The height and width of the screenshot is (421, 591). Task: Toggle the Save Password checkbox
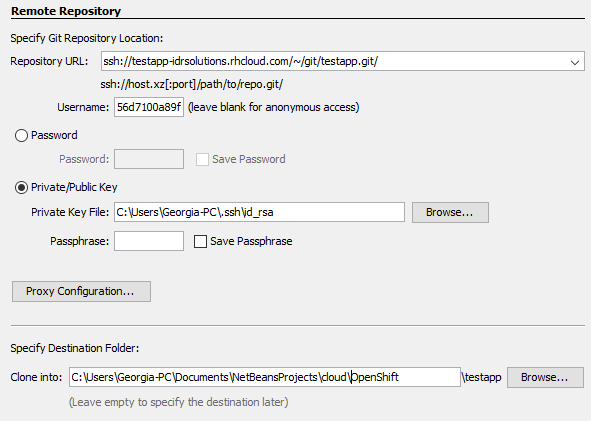(202, 159)
